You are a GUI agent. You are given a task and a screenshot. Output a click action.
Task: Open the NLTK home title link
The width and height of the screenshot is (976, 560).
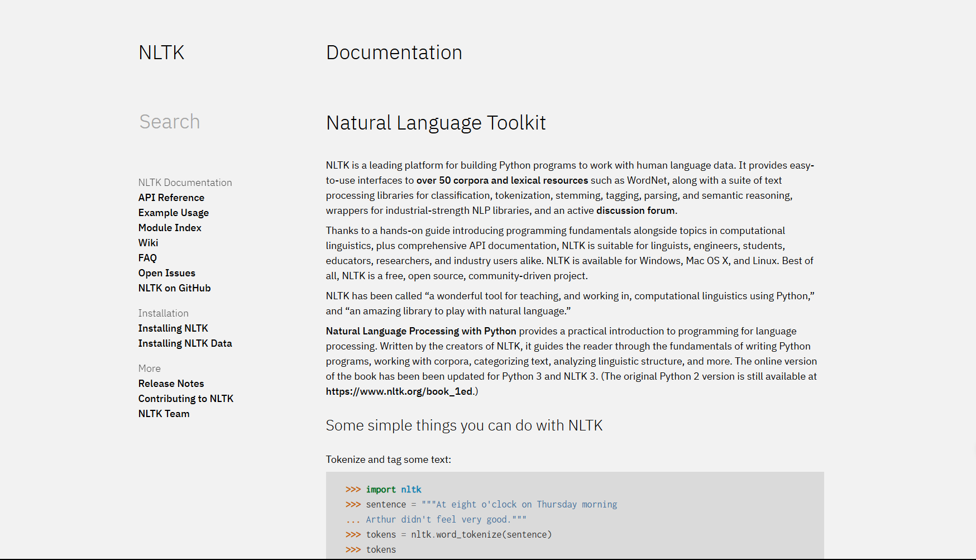pos(161,52)
